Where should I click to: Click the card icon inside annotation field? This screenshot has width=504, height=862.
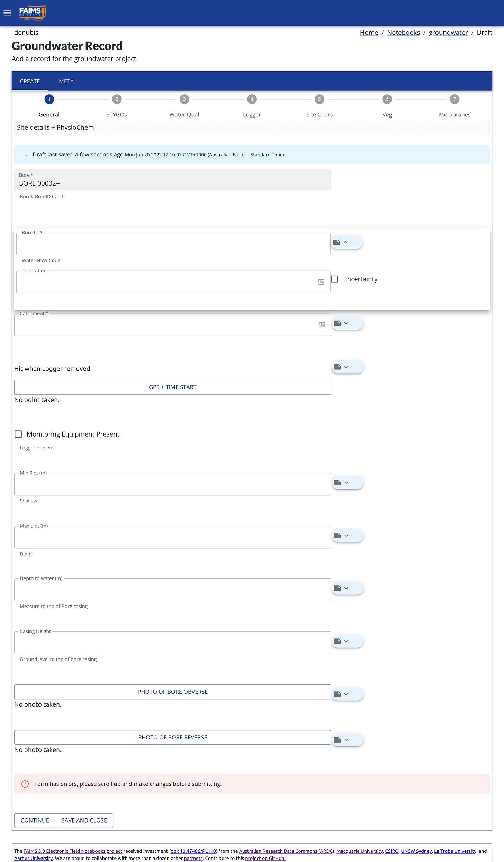pyautogui.click(x=321, y=282)
